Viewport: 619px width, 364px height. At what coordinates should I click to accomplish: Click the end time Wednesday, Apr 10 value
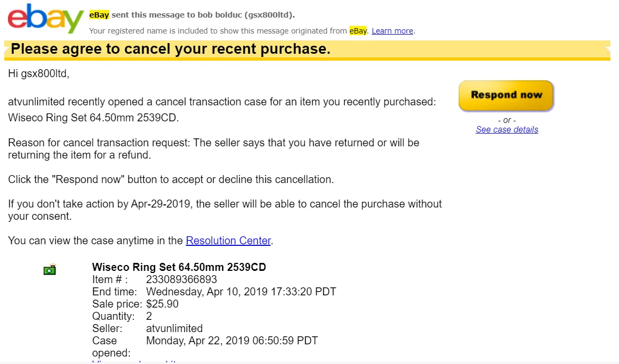241,292
